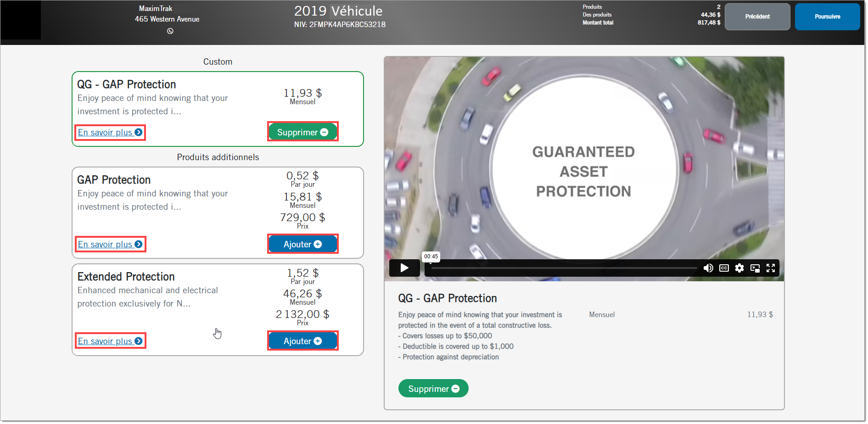Play the Guaranteed Asset Protection video
This screenshot has width=868, height=424.
click(x=404, y=268)
